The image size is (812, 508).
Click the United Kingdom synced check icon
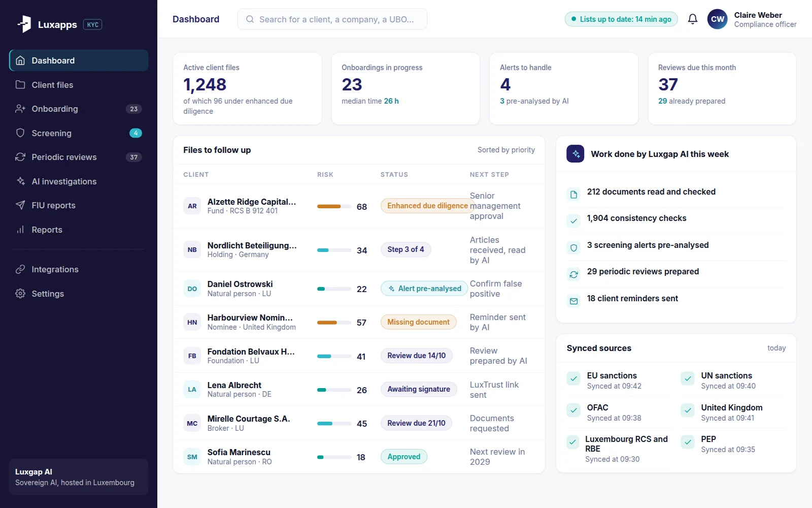tap(688, 410)
